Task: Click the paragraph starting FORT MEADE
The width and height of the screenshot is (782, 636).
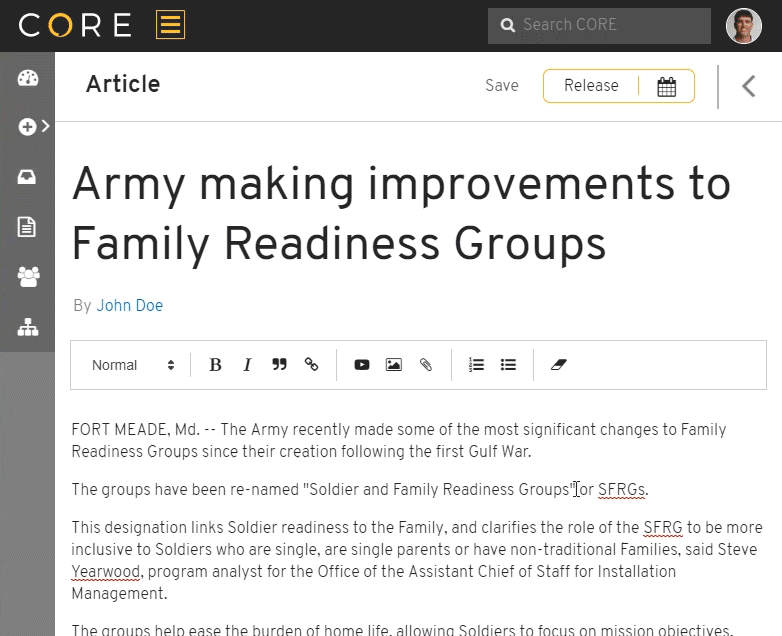Action: pos(398,440)
